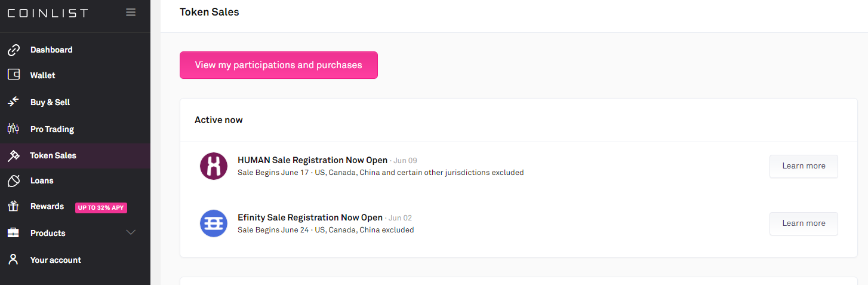Click the UP TO 32% APY badge

pos(101,207)
